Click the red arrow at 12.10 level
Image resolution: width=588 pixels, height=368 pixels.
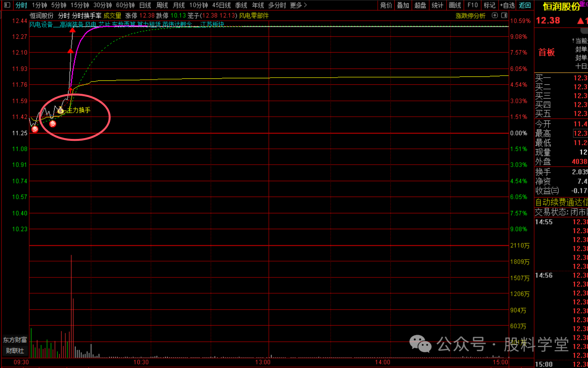tap(70, 51)
